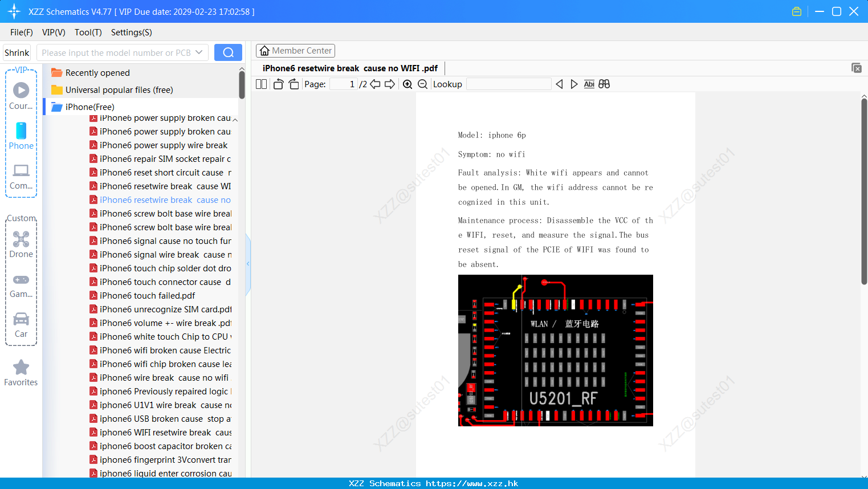
Task: Select highlighted iPhone6 resetwire break cause no file
Action: 160,200
